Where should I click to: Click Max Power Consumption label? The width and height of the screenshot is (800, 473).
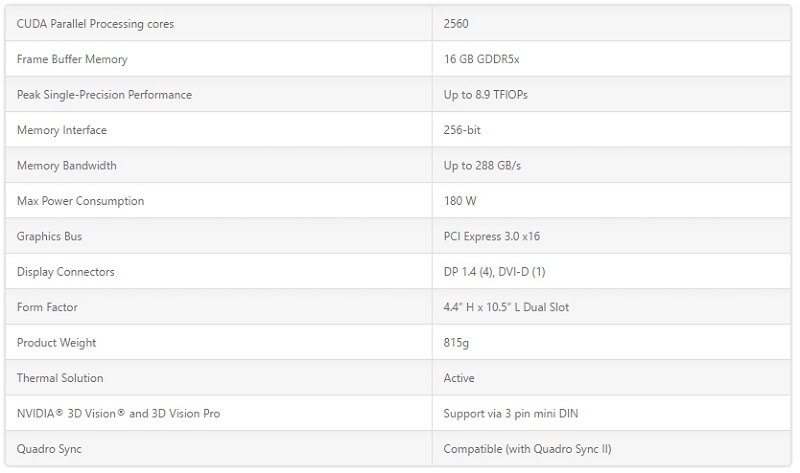81,201
